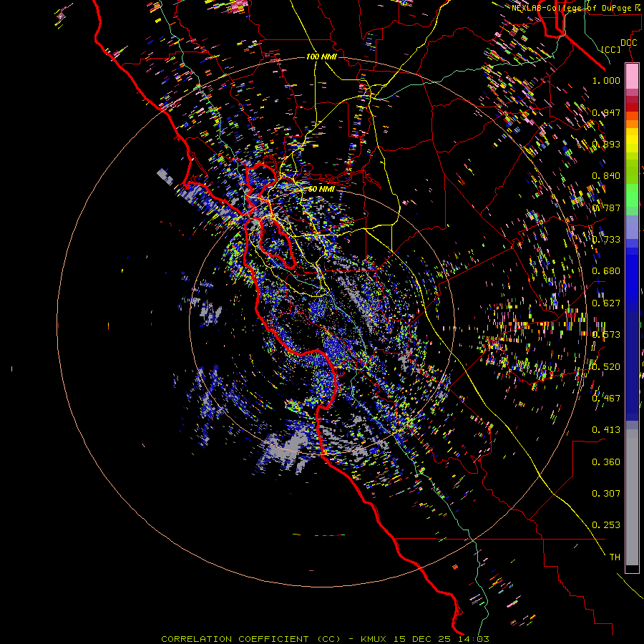This screenshot has height=644, width=644.
Task: Click the 0.947 legend value
Action: point(606,112)
